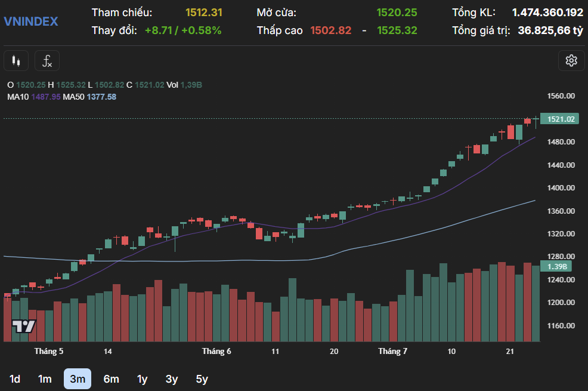Select the MA10 indicator legend
The height and width of the screenshot is (391, 588).
pyautogui.click(x=33, y=97)
